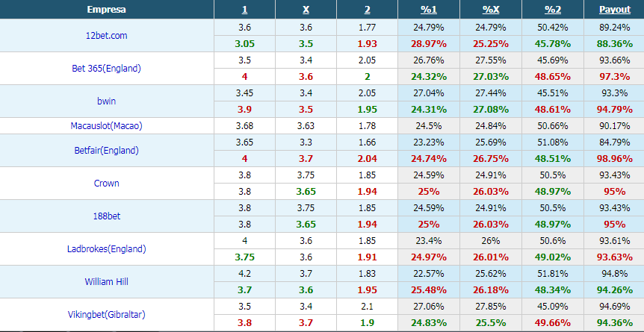Select Vikingbet percentage 49.66%

[x=552, y=323]
